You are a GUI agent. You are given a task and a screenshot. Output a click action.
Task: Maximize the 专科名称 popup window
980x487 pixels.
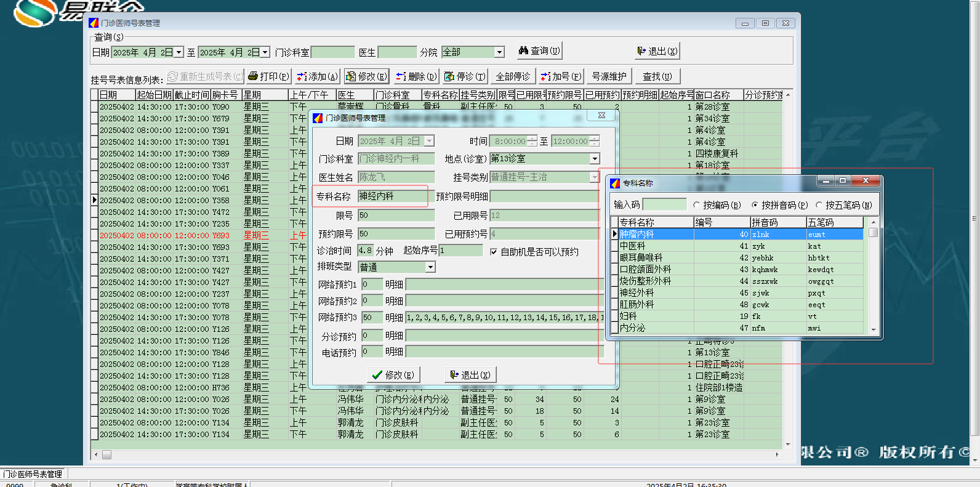[x=843, y=180]
